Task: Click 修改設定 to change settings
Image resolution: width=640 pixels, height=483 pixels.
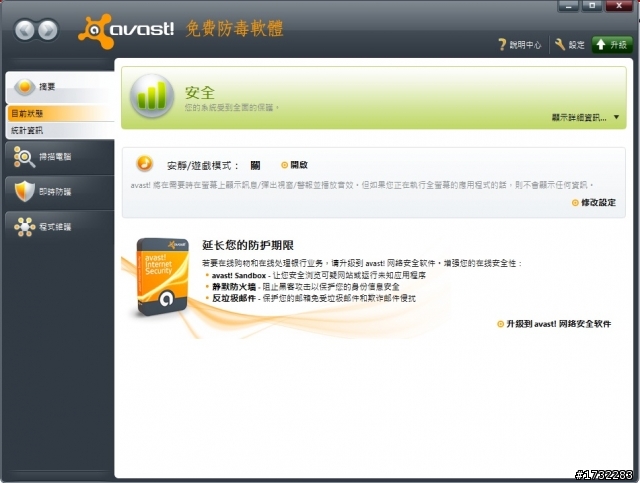Action: coord(594,203)
